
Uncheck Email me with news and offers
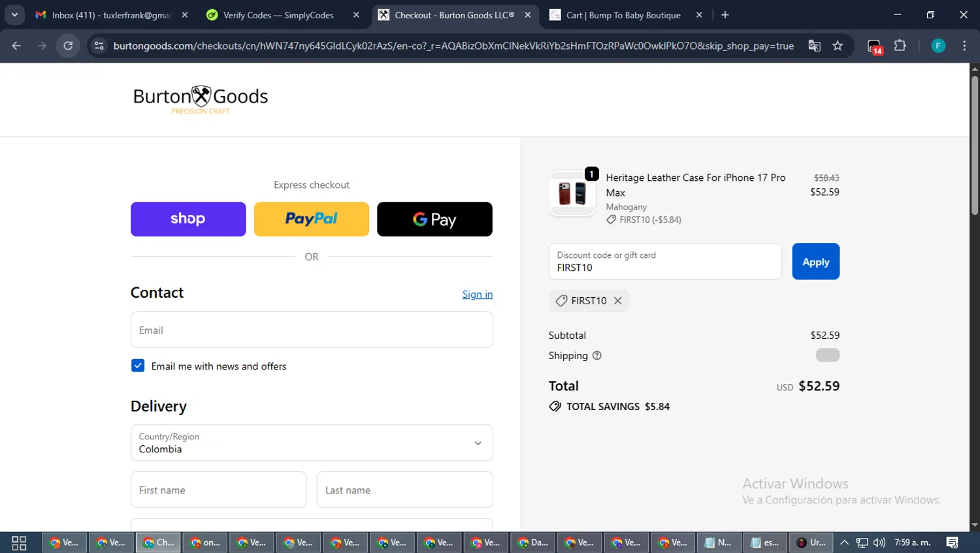(138, 366)
